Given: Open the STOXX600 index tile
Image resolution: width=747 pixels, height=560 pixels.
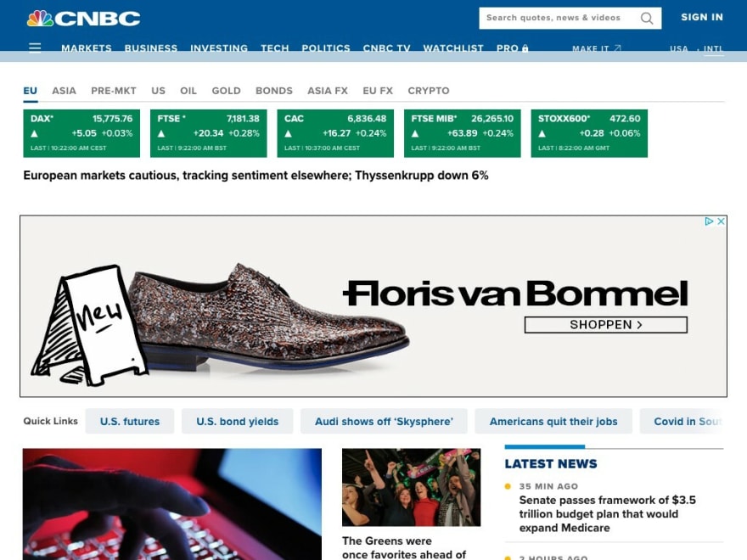Looking at the screenshot, I should pos(589,133).
